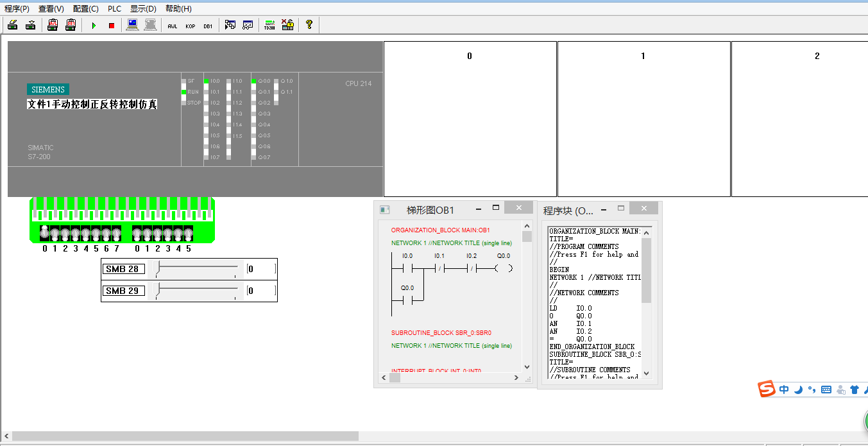Click the up arrow of ladder window scrollbar
Image resolution: width=868 pixels, height=446 pixels.
click(527, 226)
